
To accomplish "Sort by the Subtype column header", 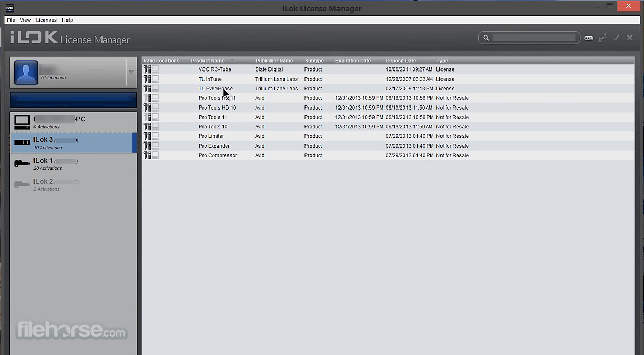I will [314, 61].
